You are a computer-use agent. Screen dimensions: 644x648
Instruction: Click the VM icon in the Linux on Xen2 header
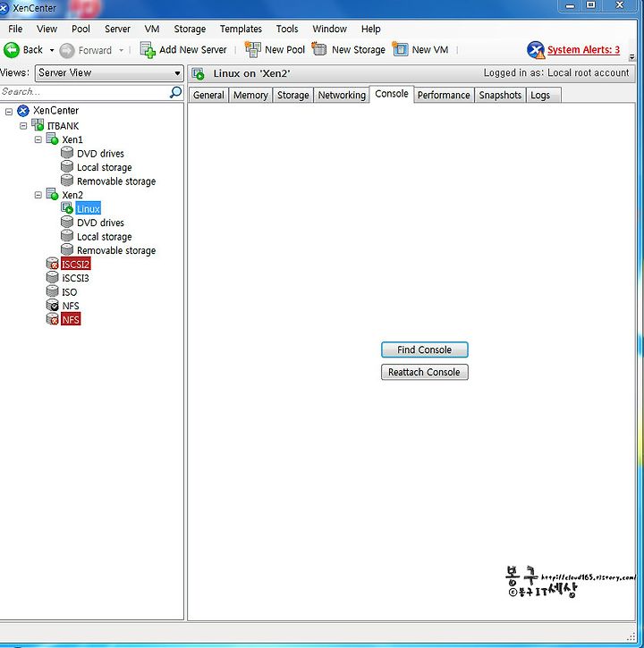tap(199, 73)
